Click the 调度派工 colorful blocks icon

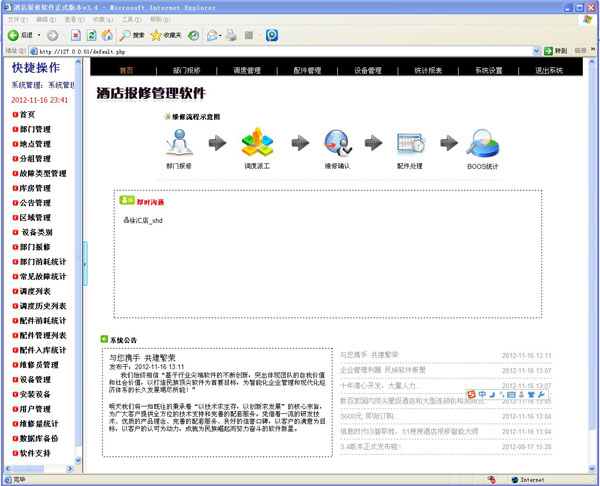[258, 142]
